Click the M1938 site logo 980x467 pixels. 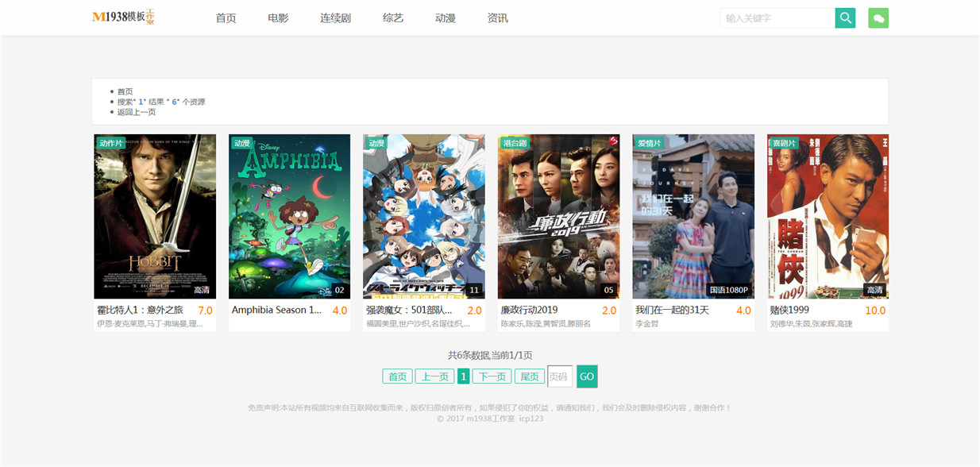pyautogui.click(x=123, y=17)
